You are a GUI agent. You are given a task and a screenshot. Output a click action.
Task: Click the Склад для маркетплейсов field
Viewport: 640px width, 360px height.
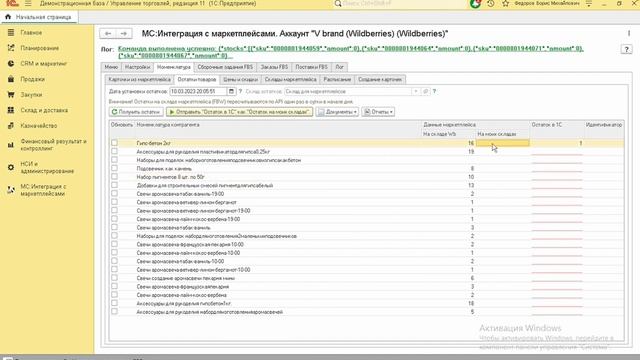(x=348, y=91)
